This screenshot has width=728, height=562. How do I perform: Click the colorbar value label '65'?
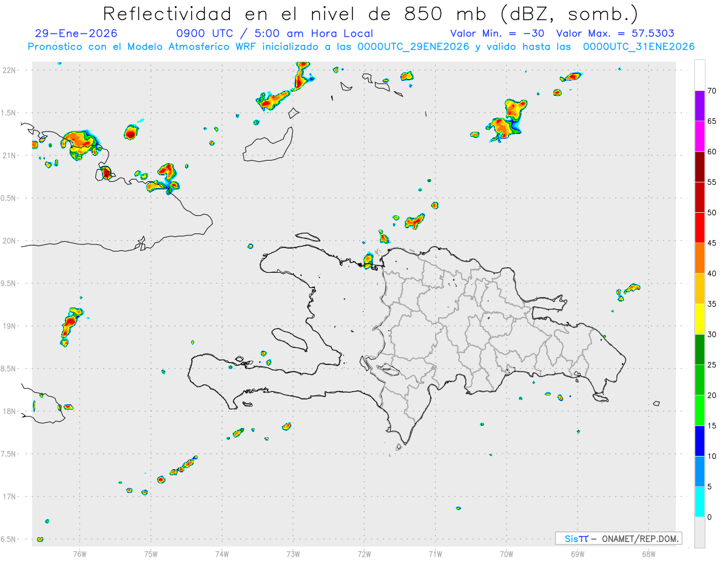[712, 121]
